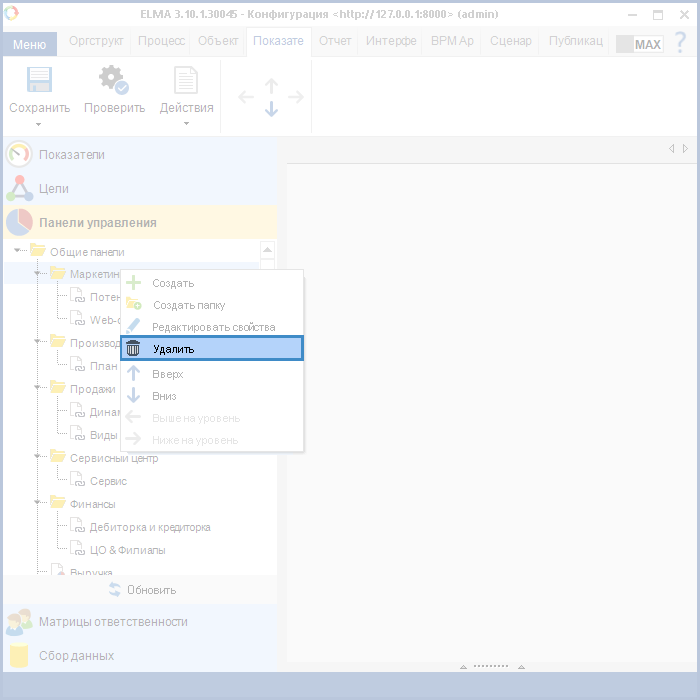
Task: Collapse the Финансы folder node
Action: click(37, 503)
